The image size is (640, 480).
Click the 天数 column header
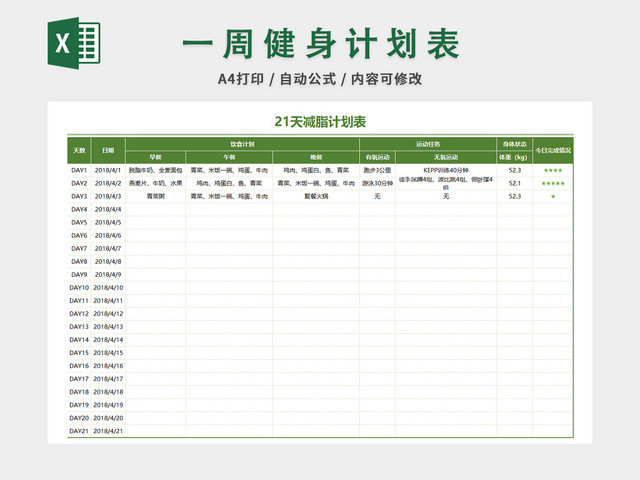(x=79, y=150)
